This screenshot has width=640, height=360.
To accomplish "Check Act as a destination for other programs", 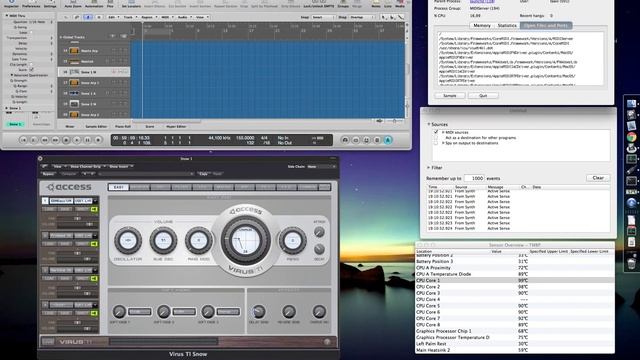I will (436, 138).
